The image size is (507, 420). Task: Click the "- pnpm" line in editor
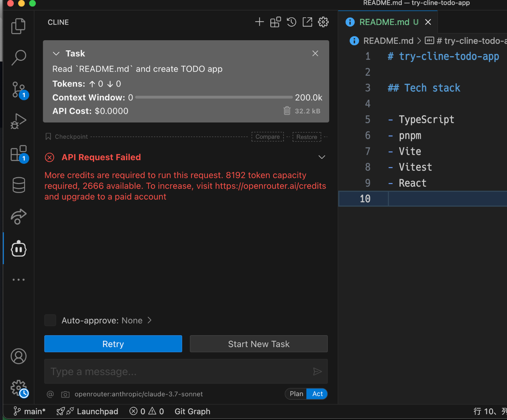pos(405,136)
